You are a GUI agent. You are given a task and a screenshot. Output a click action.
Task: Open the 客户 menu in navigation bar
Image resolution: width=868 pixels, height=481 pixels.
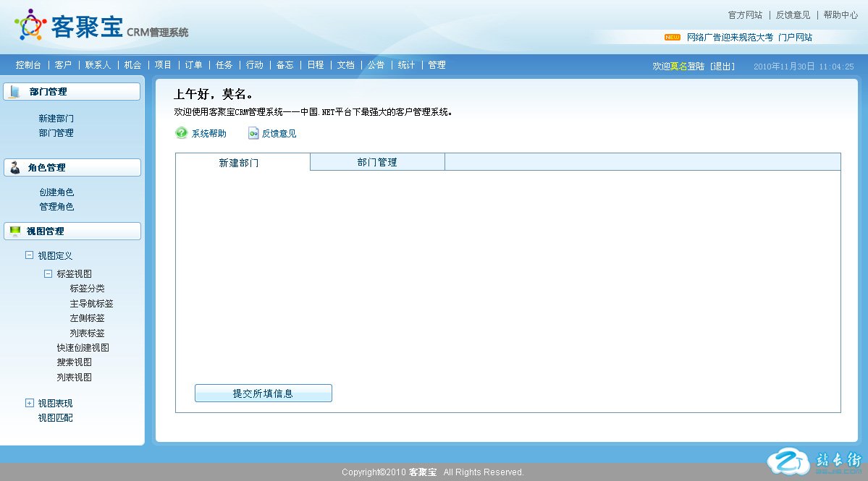click(63, 65)
